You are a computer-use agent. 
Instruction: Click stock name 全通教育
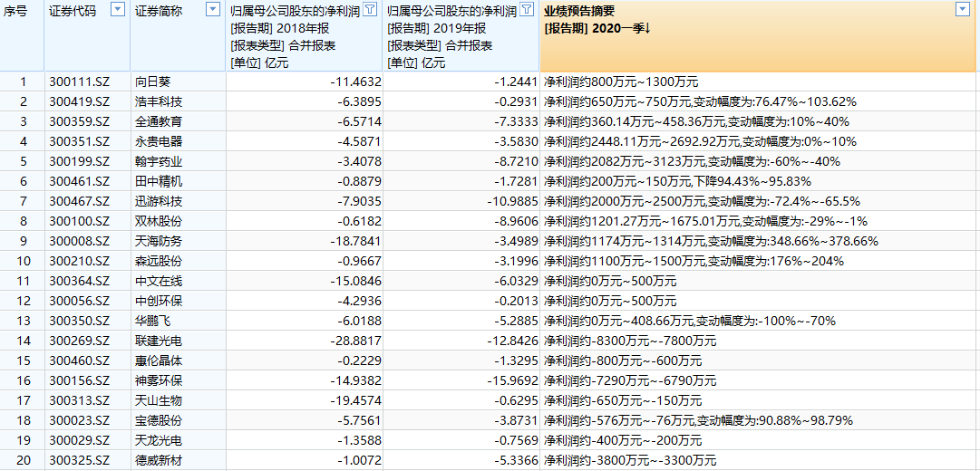[x=159, y=121]
